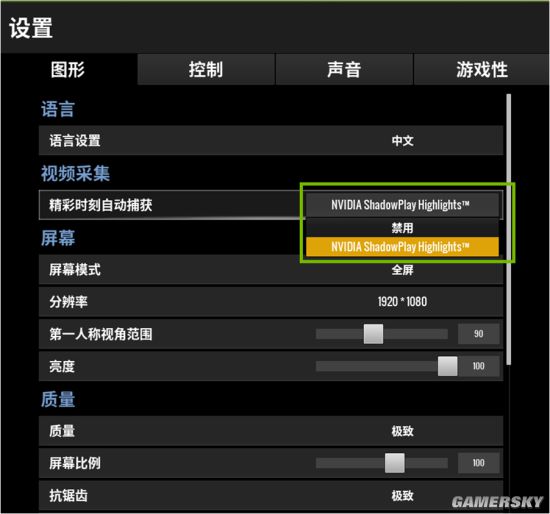The width and height of the screenshot is (550, 514).
Task: Click the 亮度 value field showing 100
Action: click(x=478, y=366)
